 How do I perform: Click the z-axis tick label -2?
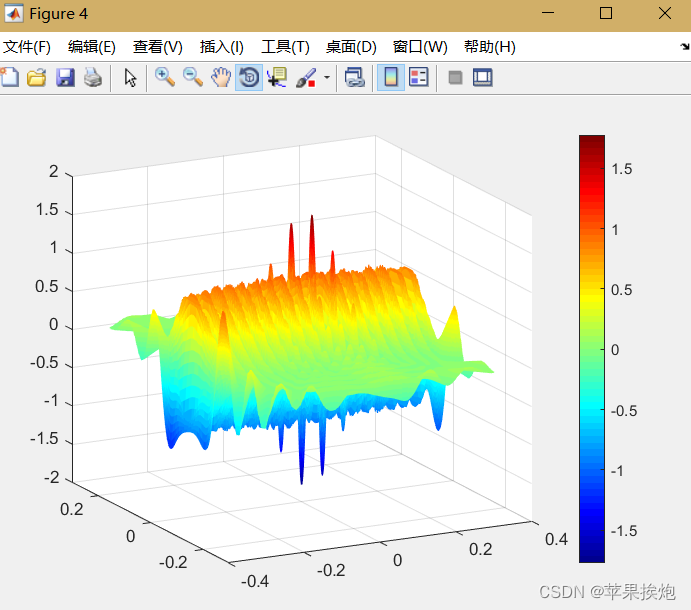pyautogui.click(x=51, y=477)
